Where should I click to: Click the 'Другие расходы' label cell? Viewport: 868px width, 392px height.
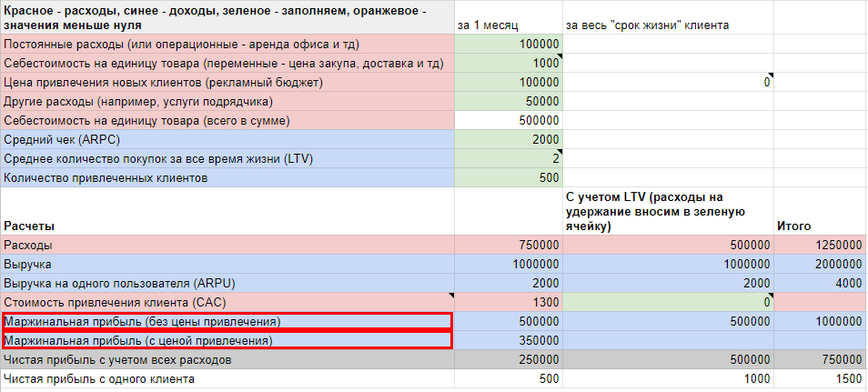click(x=227, y=101)
